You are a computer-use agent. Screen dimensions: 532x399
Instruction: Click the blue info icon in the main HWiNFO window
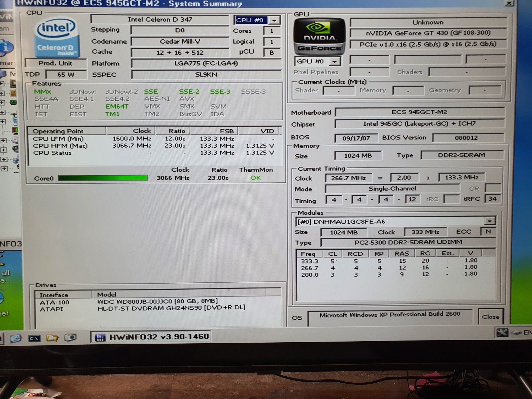6,48
